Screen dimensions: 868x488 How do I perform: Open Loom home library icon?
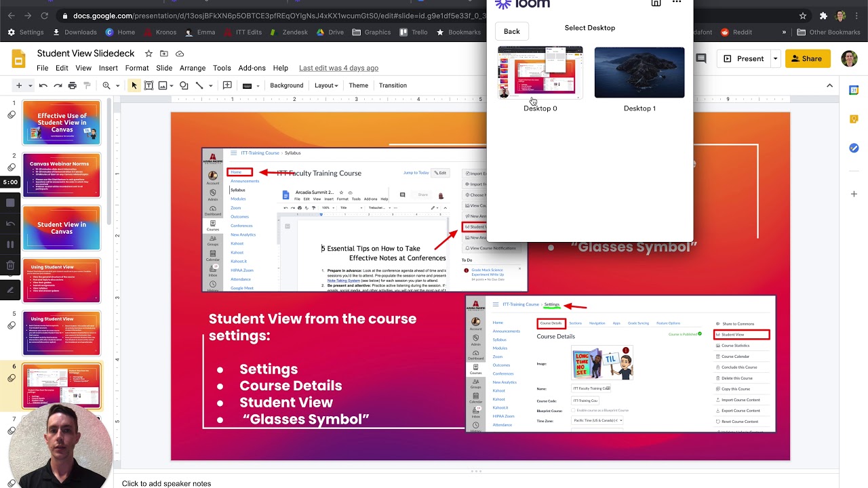click(656, 3)
